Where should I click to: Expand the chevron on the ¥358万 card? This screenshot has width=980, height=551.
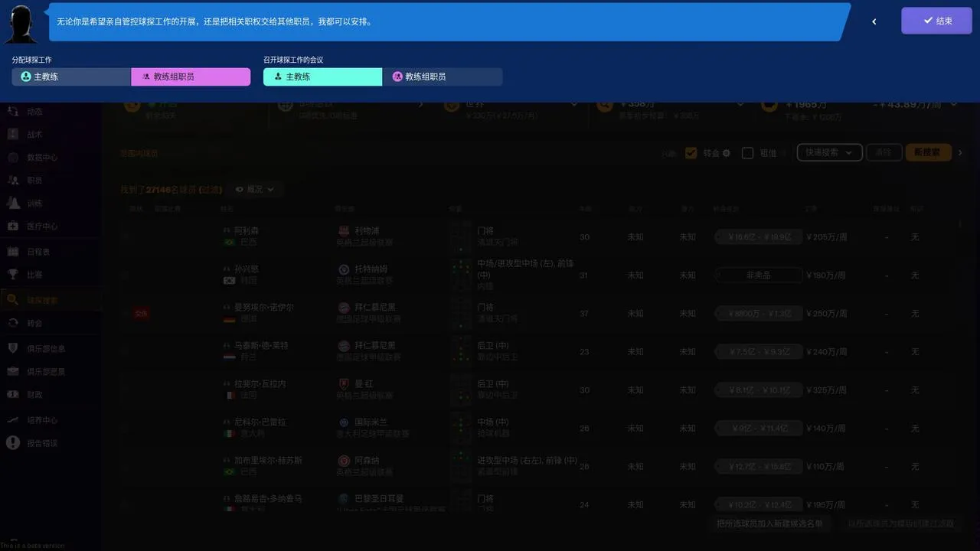740,104
